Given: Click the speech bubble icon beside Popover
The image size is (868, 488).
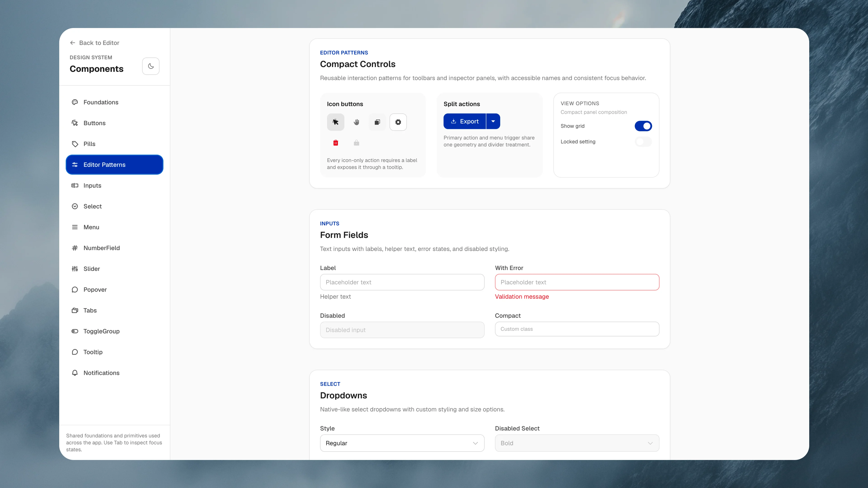Looking at the screenshot, I should (x=75, y=290).
